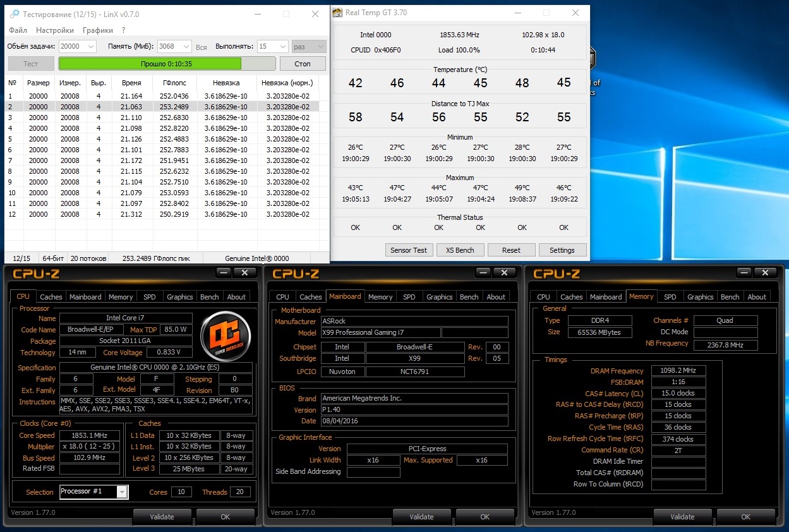Click the DRAM Frequency 1098.2 MHz field
The image size is (789, 532).
(678, 370)
